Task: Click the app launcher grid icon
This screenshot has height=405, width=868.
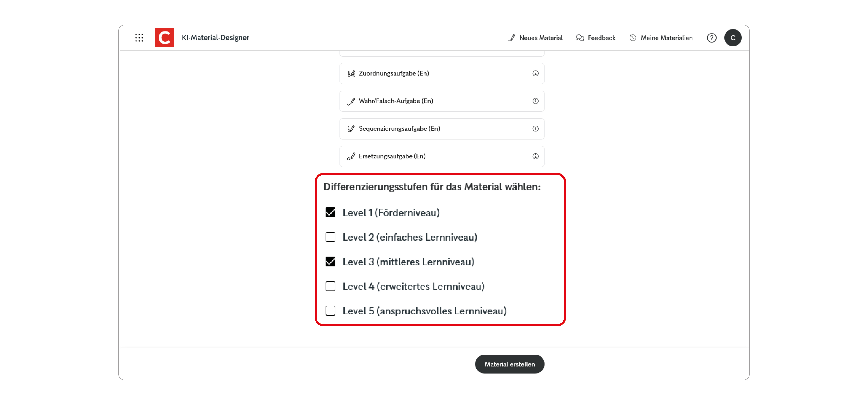Action: pyautogui.click(x=139, y=38)
